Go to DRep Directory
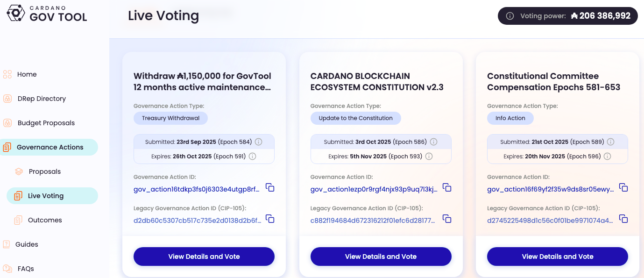The width and height of the screenshot is (644, 278). (42, 99)
